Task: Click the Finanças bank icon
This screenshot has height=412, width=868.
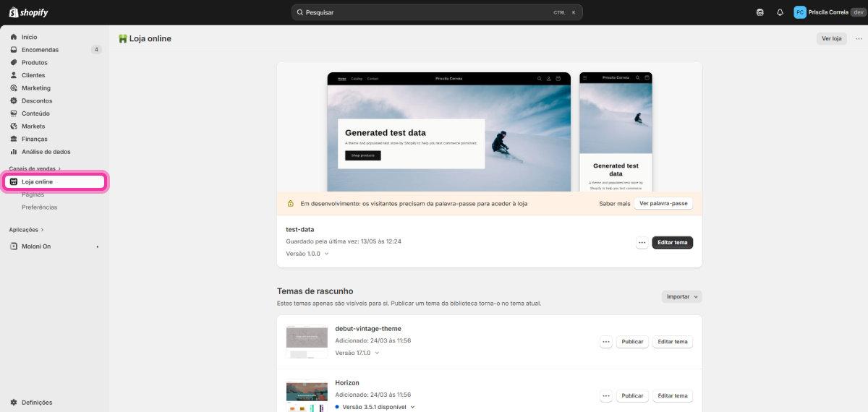Action: (14, 139)
